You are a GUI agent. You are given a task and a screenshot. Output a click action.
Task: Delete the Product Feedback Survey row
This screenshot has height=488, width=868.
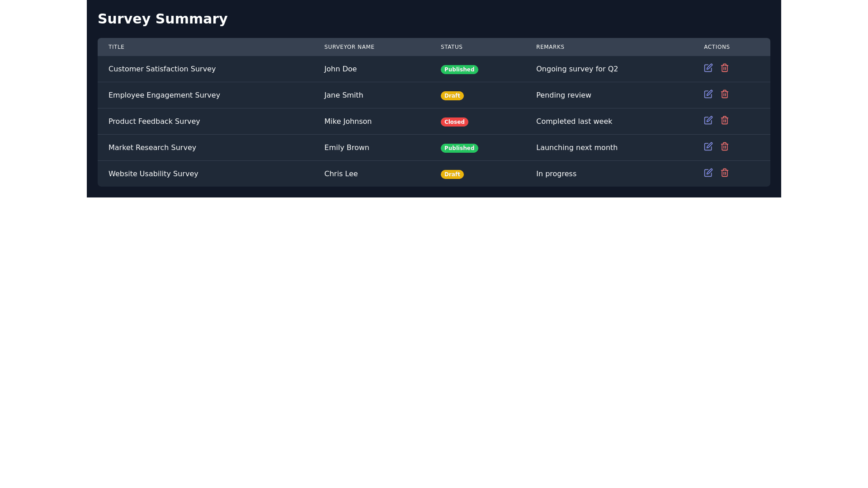[x=724, y=120]
